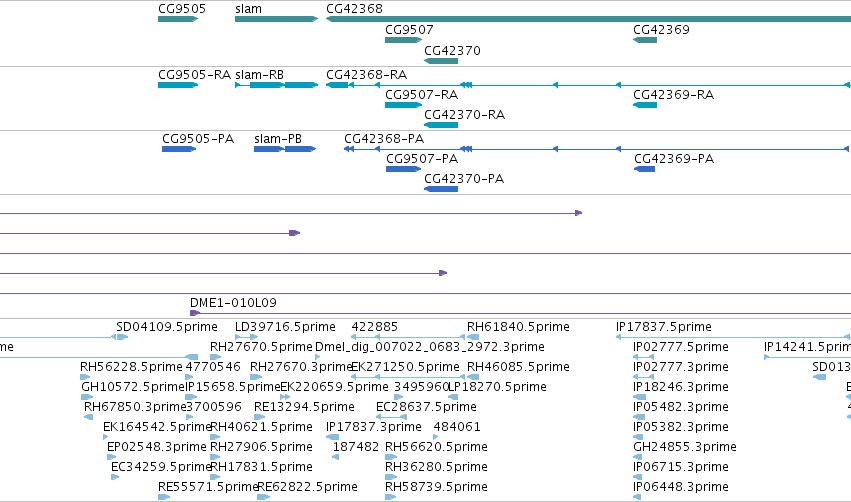Click EST RH40621.5prime

coord(261,427)
